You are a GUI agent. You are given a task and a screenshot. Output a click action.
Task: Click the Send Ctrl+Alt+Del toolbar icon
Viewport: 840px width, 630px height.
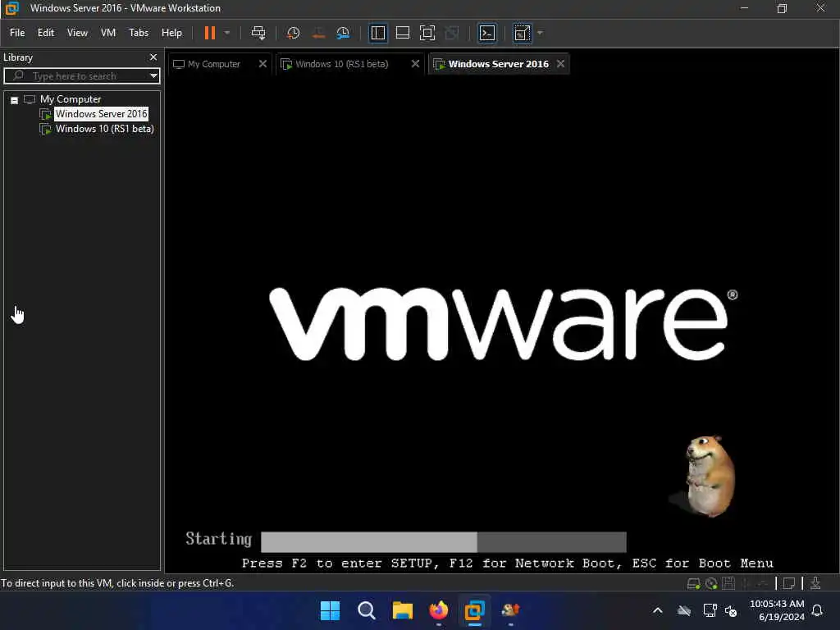click(258, 33)
